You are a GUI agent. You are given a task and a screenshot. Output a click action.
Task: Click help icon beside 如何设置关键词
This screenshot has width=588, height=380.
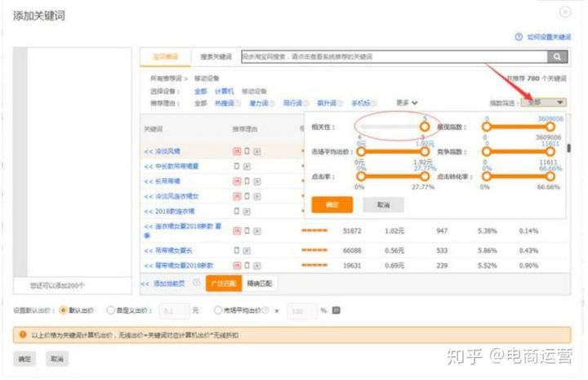[519, 38]
